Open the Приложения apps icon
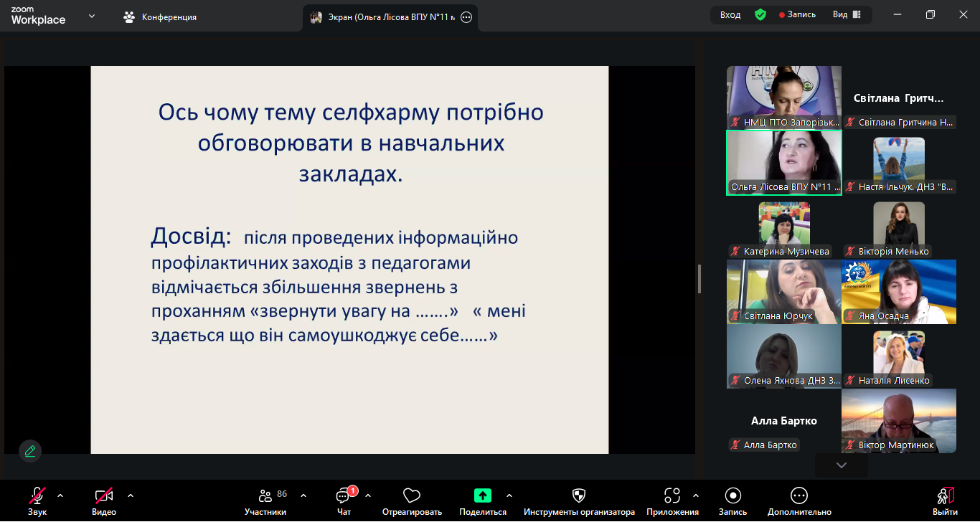The image size is (980, 522). tap(672, 496)
